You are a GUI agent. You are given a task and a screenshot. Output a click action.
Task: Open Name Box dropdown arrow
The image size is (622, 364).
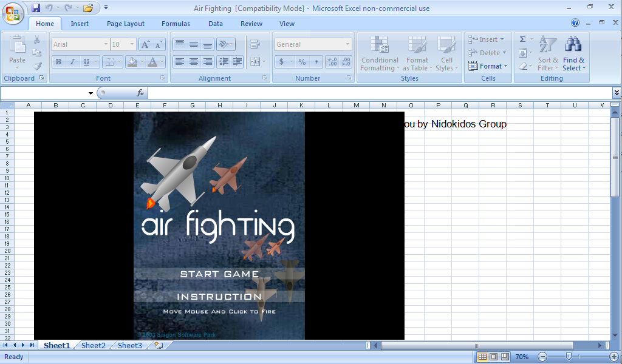pyautogui.click(x=91, y=93)
